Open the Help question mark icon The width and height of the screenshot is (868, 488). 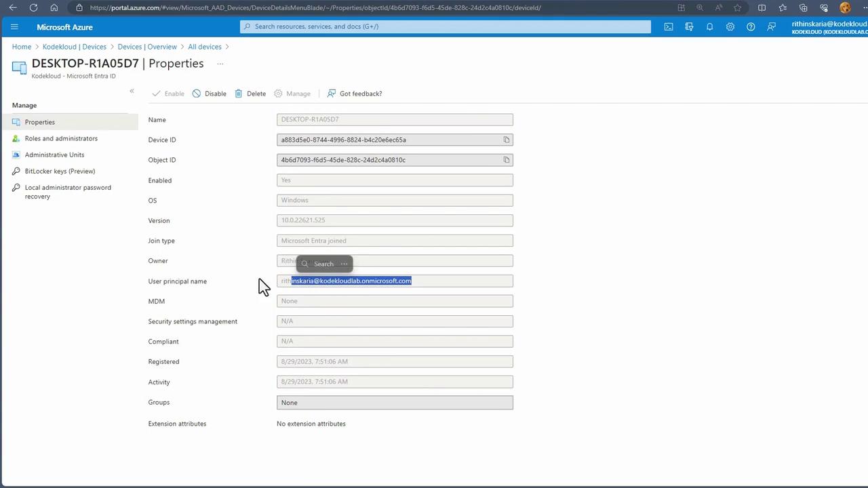[x=751, y=27]
